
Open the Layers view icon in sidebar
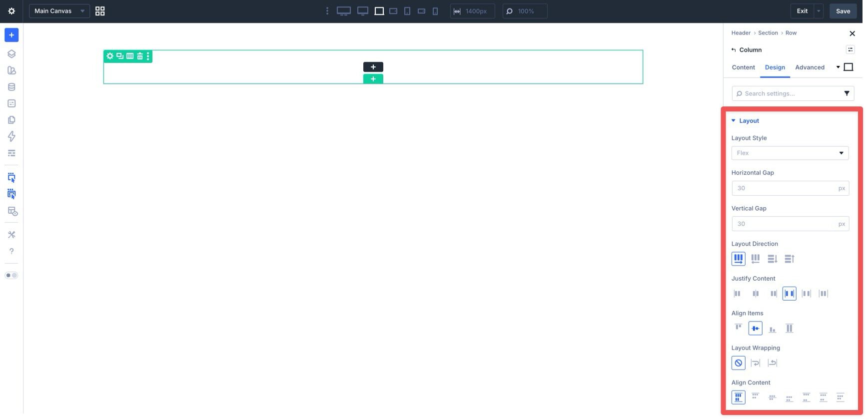click(x=11, y=54)
